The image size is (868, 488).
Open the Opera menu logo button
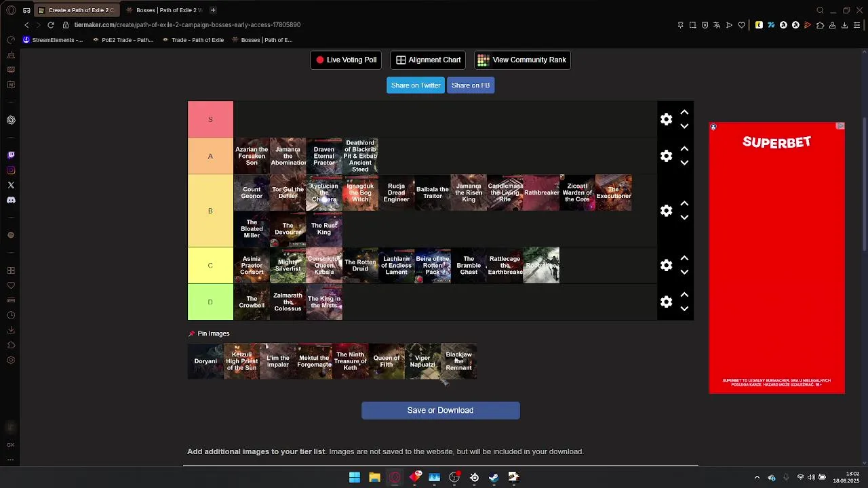(x=11, y=10)
